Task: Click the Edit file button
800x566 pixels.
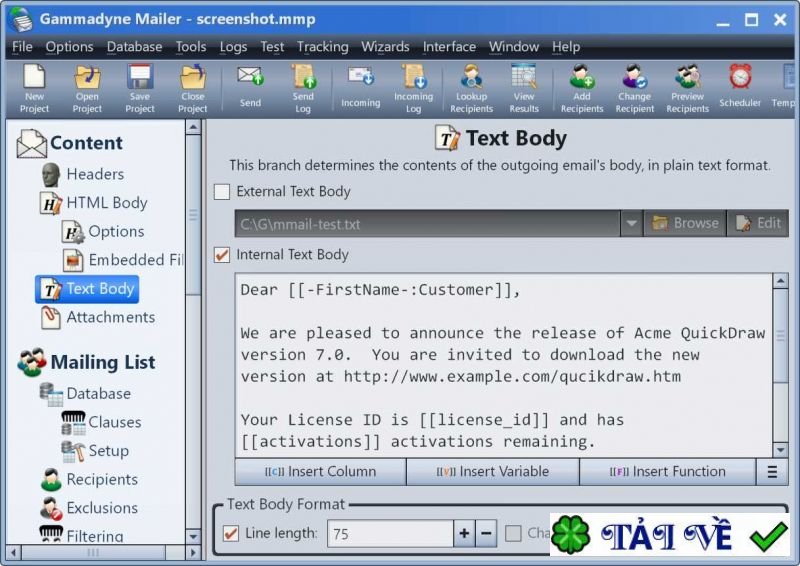Action: click(x=758, y=224)
